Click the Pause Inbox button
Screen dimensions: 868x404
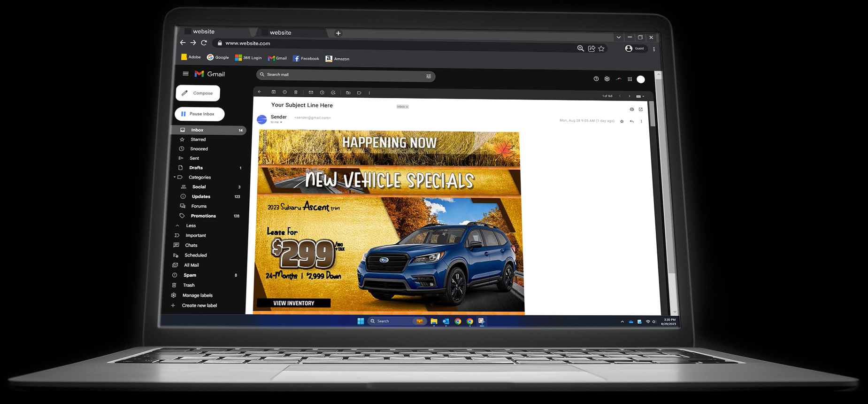[200, 114]
